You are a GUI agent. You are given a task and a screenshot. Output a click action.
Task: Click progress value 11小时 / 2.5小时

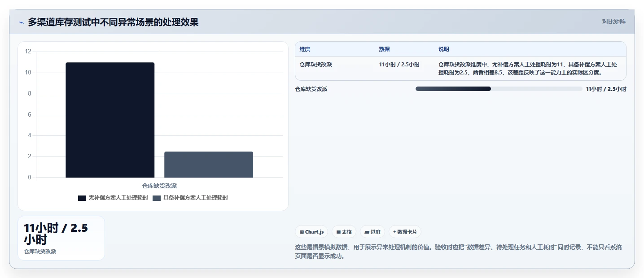pyautogui.click(x=606, y=89)
